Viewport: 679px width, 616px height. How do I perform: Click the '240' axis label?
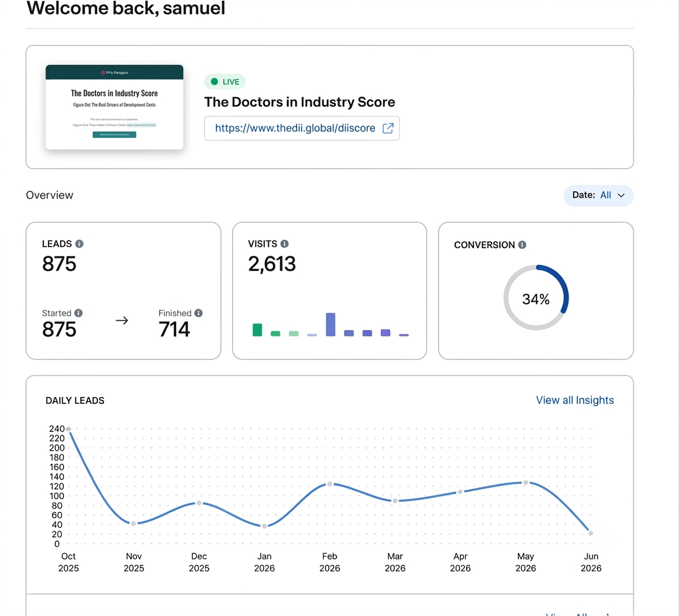click(57, 429)
